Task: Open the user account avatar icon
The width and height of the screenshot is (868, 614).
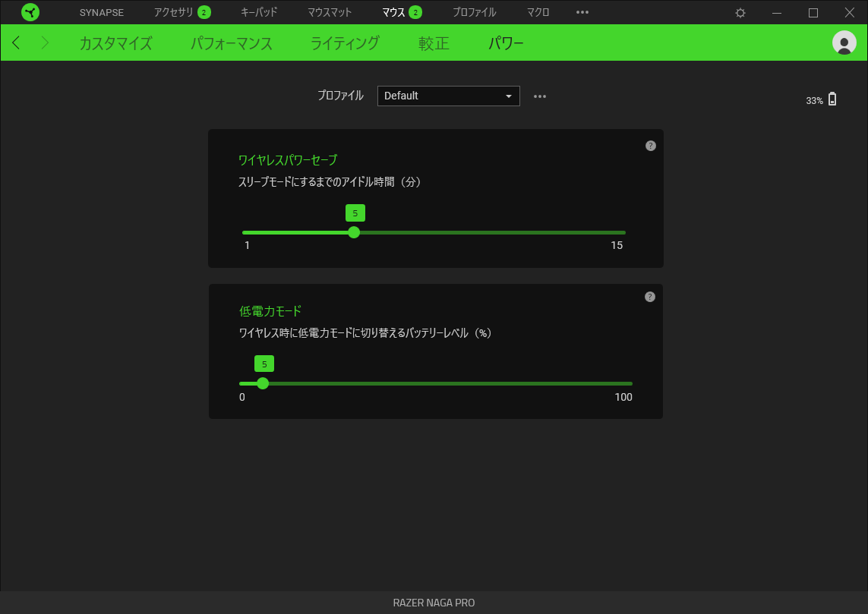Action: tap(844, 43)
